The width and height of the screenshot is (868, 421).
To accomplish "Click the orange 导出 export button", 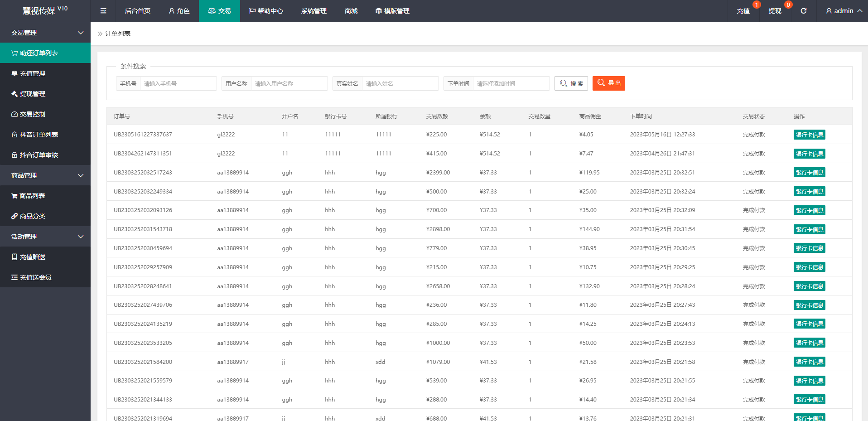I will 608,83.
